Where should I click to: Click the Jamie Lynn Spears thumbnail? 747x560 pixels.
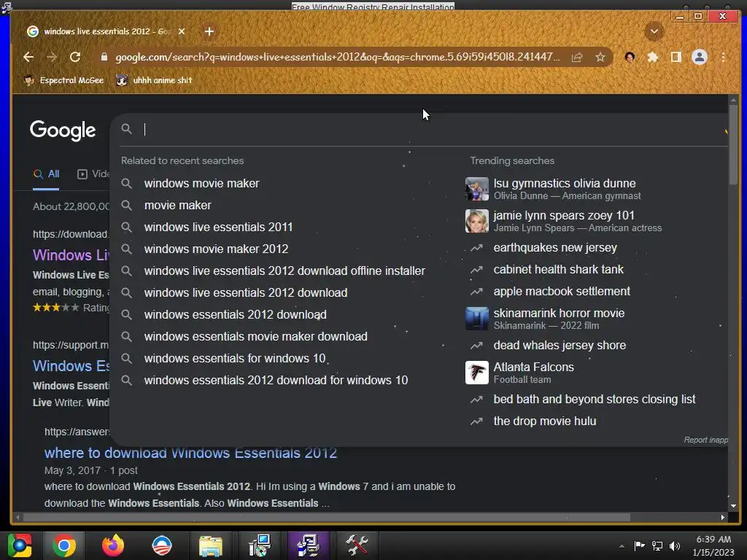click(477, 221)
